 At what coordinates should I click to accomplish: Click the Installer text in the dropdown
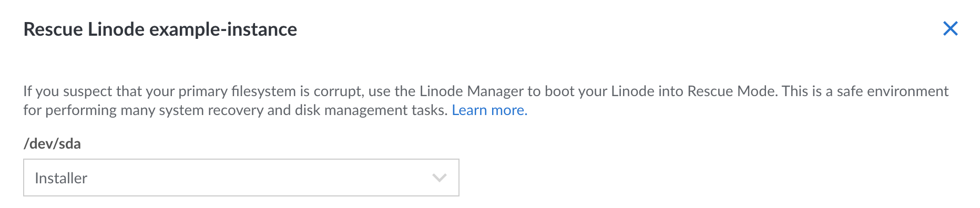[x=61, y=178]
